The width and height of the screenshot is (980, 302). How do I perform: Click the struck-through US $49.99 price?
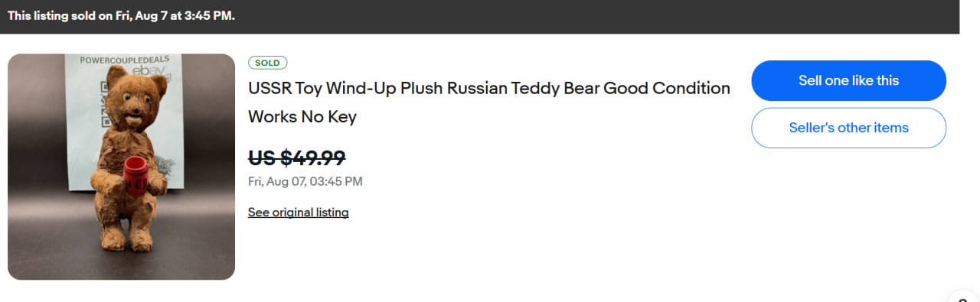point(297,157)
